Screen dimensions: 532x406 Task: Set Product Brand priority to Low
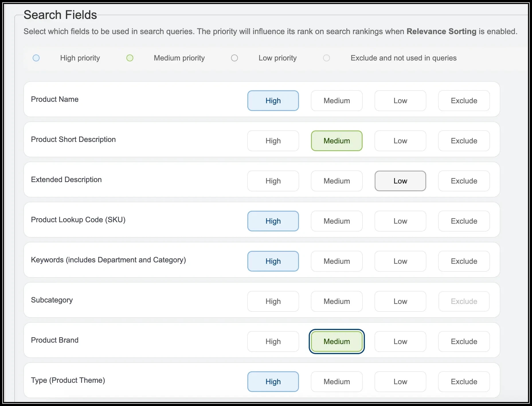click(400, 341)
